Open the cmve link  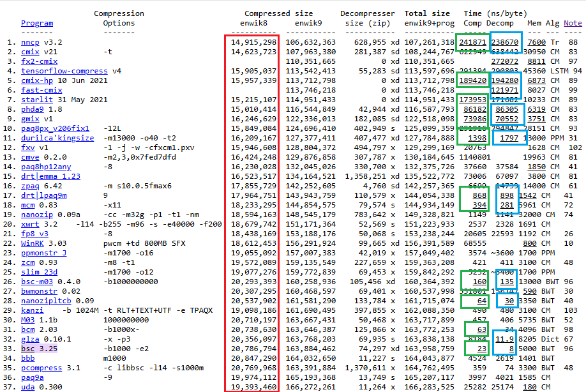click(30, 157)
